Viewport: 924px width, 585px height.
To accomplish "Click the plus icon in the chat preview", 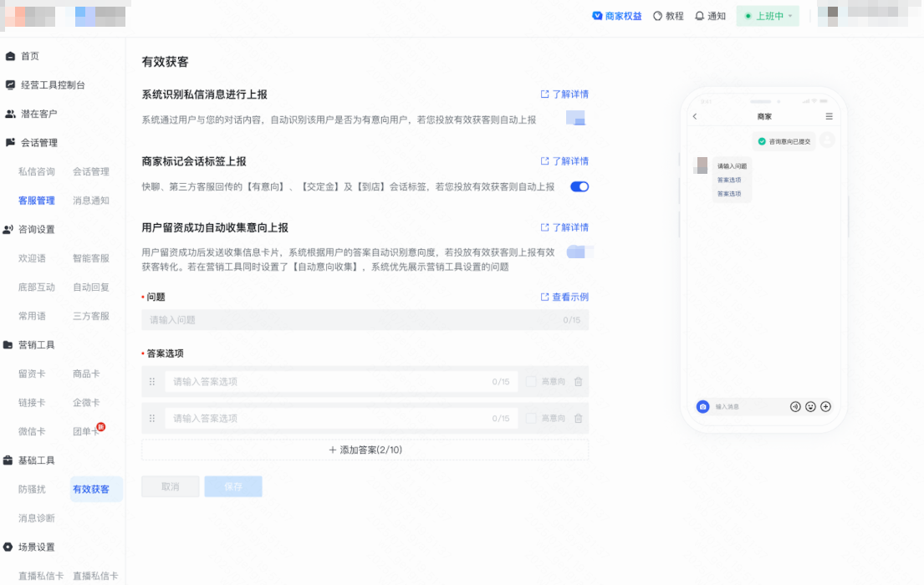I will click(x=826, y=407).
